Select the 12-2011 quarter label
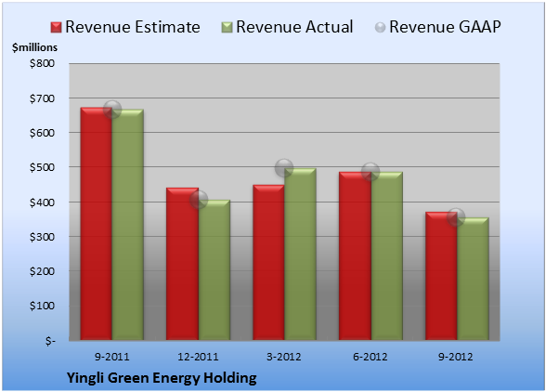The image size is (546, 392). [198, 357]
